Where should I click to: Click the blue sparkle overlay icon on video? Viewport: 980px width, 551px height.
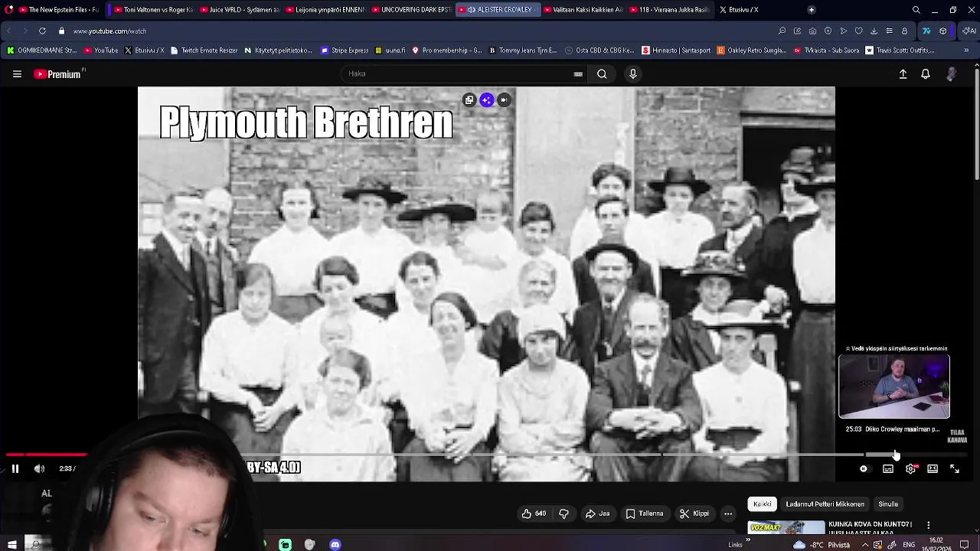click(486, 100)
